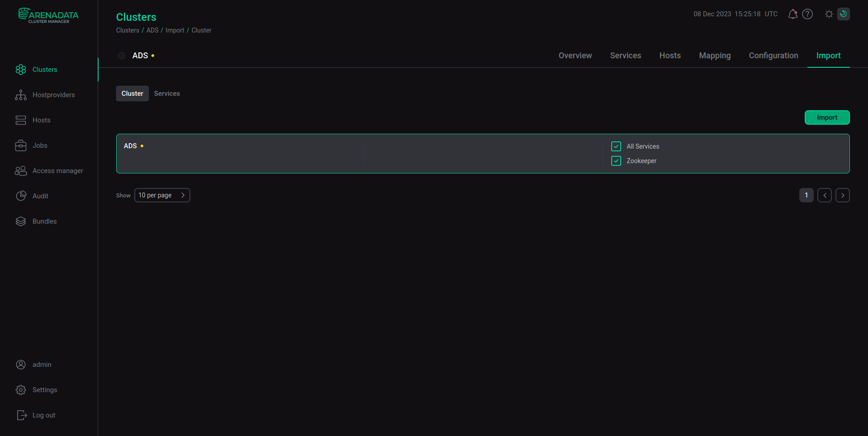The width and height of the screenshot is (868, 436).
Task: Click the ADS name in import row
Action: click(130, 146)
